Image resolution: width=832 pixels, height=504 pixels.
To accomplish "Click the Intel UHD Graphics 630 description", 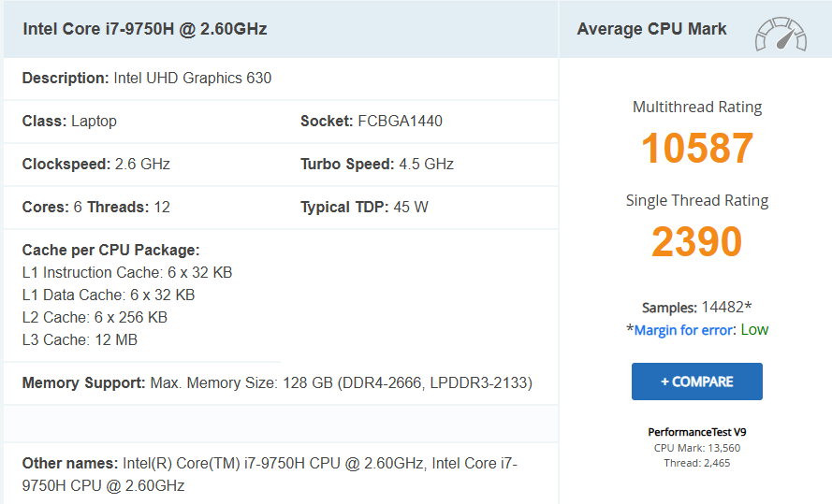I will tap(192, 79).
